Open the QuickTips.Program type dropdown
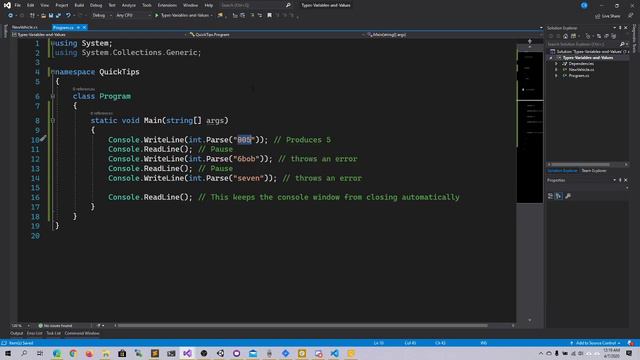Viewport: 640px width, 360px height. pos(276,35)
